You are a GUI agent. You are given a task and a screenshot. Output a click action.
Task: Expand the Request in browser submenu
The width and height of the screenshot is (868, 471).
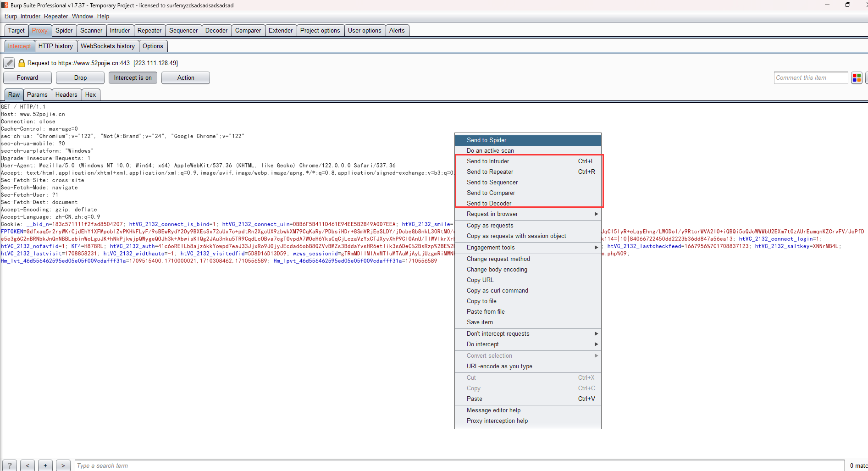(x=528, y=214)
